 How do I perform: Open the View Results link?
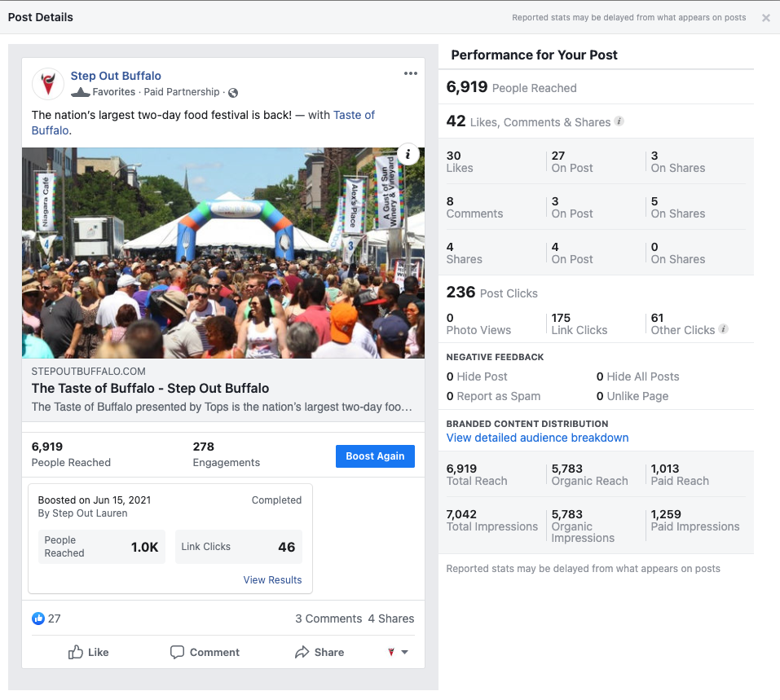[272, 579]
